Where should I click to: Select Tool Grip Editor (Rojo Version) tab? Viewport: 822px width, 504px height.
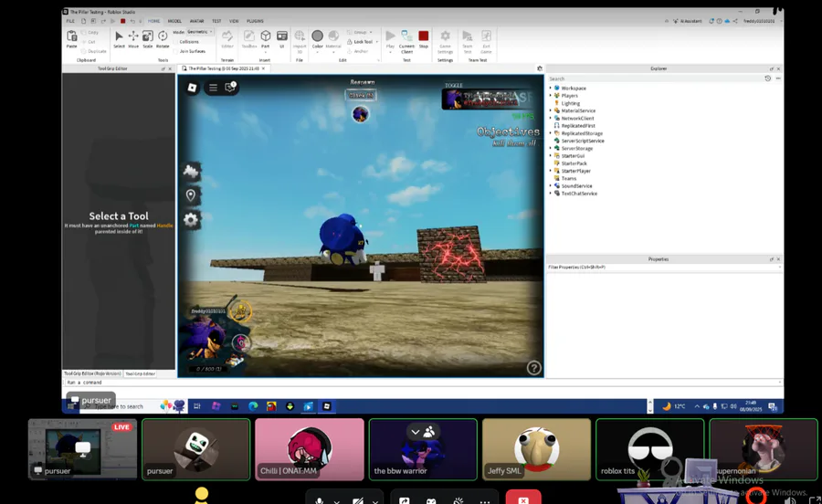(x=92, y=373)
